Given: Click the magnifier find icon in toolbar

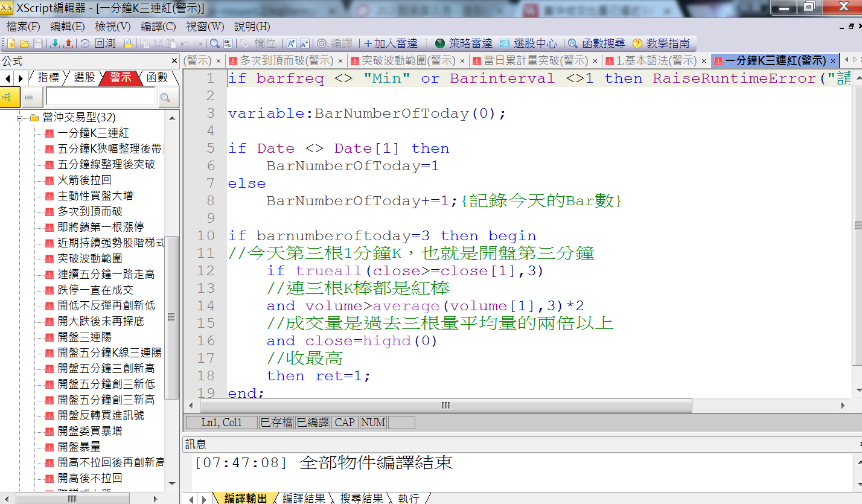Looking at the screenshot, I should [214, 43].
